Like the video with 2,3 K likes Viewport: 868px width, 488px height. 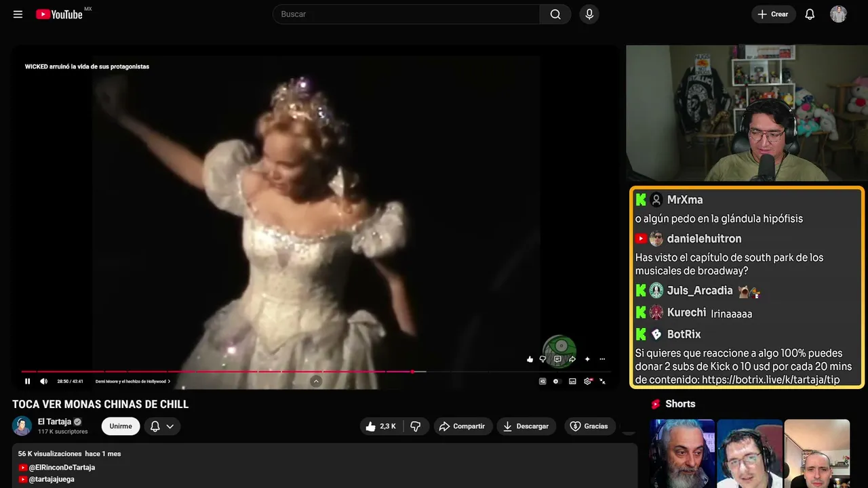point(380,426)
